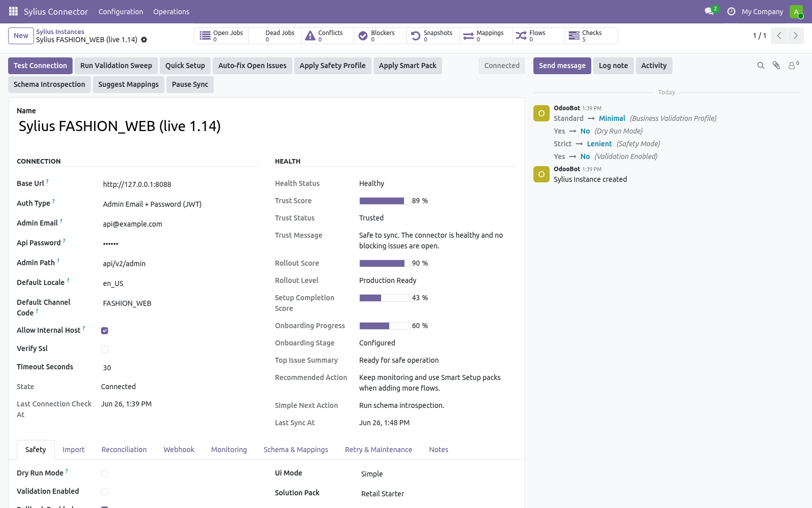Image resolution: width=812 pixels, height=508 pixels.
Task: Enable the Validation Enabled checkbox
Action: pyautogui.click(x=105, y=492)
